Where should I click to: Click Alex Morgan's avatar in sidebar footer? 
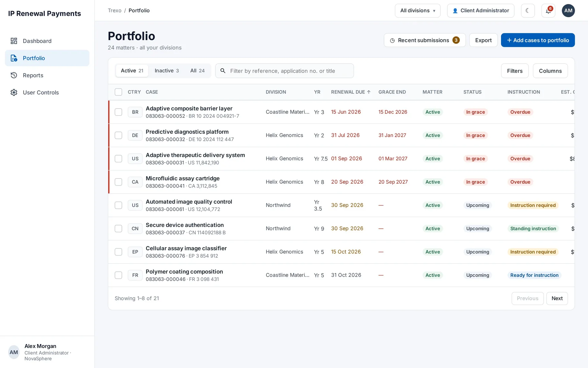pos(14,352)
